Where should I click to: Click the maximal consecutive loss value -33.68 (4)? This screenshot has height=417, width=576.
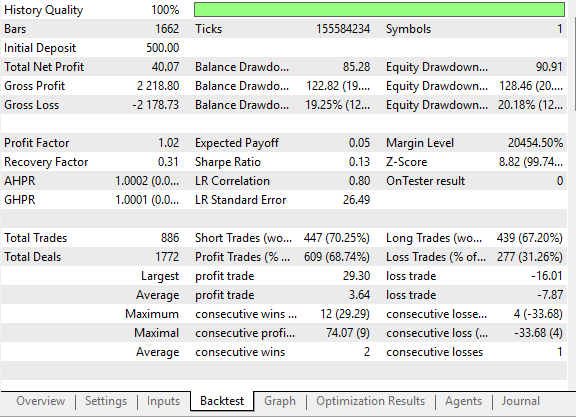pos(538,333)
